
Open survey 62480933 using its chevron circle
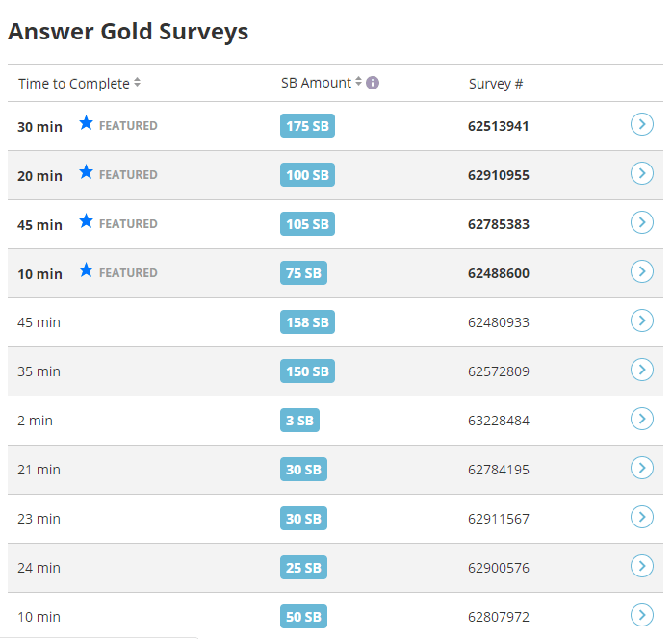(641, 320)
